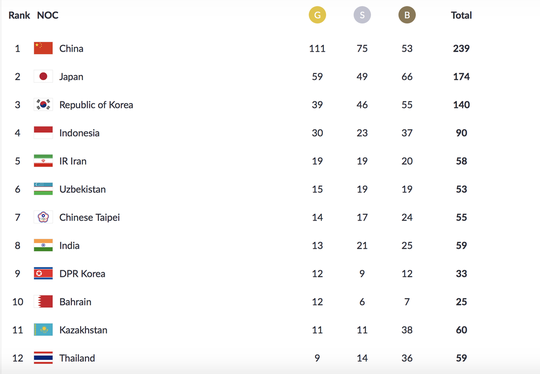Click the bronze medal B icon
Image resolution: width=540 pixels, height=374 pixels.
click(x=407, y=15)
